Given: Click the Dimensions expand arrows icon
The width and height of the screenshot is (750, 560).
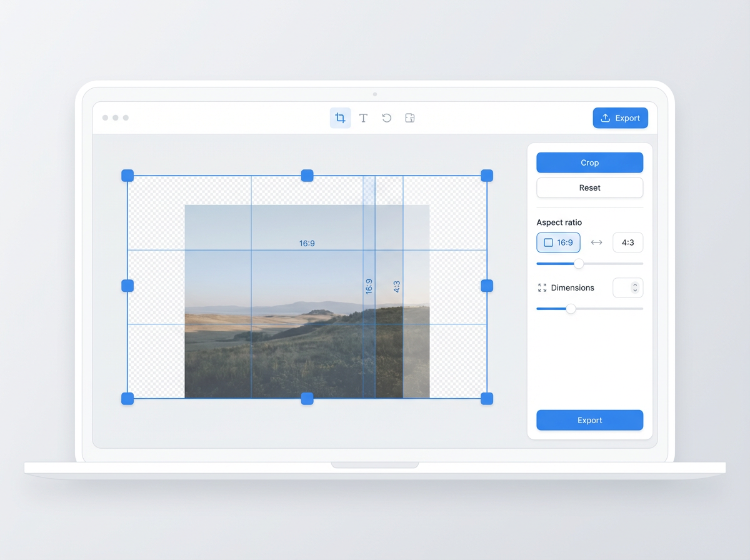Looking at the screenshot, I should coord(542,288).
